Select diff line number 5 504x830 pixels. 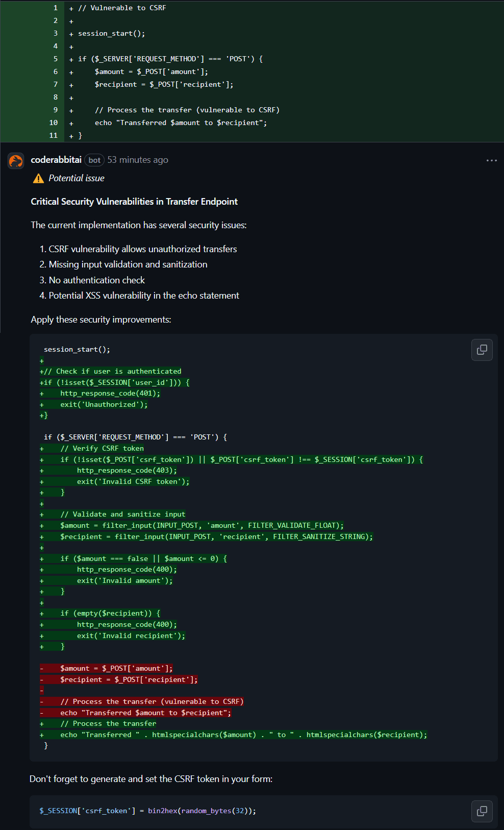56,59
